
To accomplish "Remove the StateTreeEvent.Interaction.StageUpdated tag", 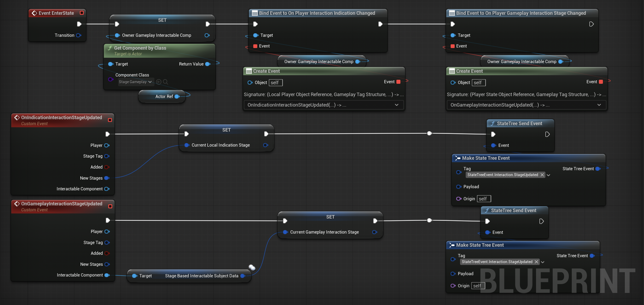I will click(x=542, y=175).
